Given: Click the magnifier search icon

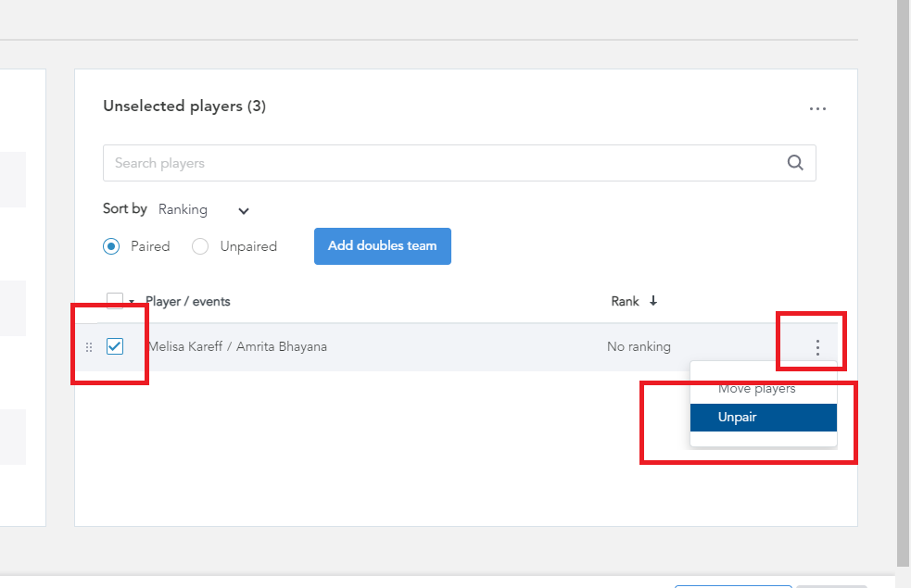Looking at the screenshot, I should tap(795, 163).
